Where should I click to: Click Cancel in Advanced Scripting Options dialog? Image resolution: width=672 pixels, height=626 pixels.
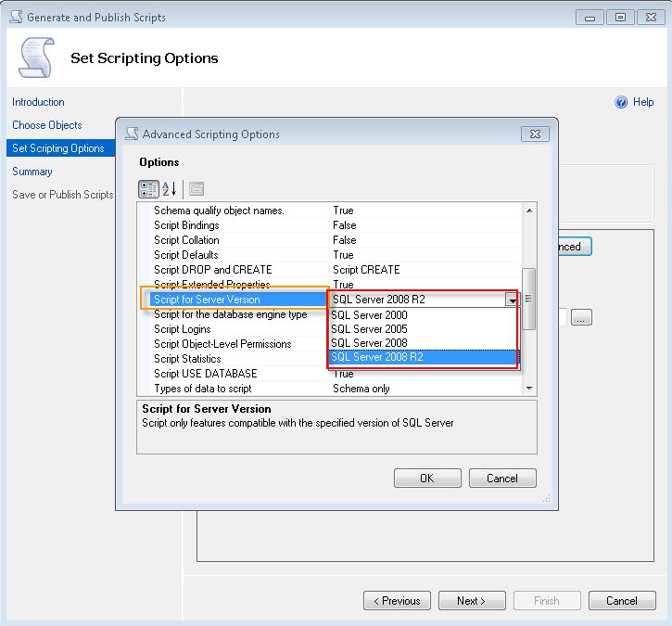tap(502, 478)
